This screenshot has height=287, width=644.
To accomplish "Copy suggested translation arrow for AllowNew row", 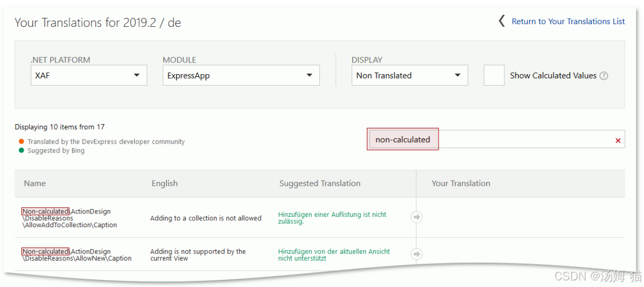I will [x=417, y=254].
